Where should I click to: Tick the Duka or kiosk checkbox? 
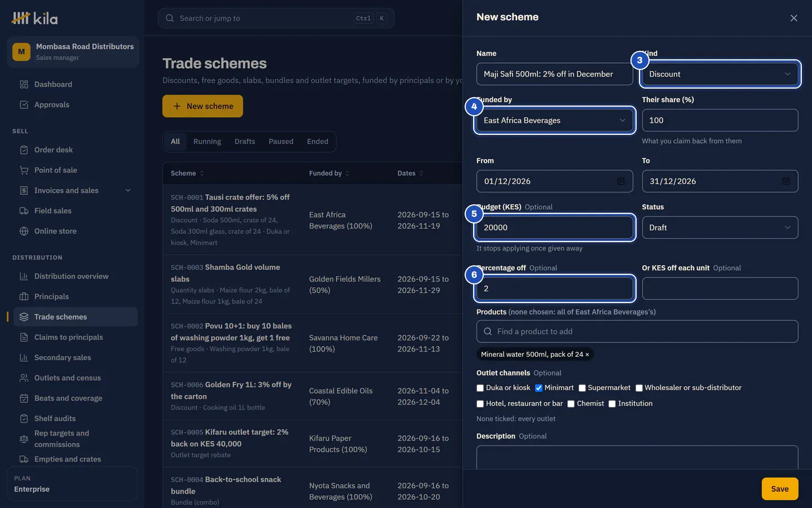(x=480, y=388)
